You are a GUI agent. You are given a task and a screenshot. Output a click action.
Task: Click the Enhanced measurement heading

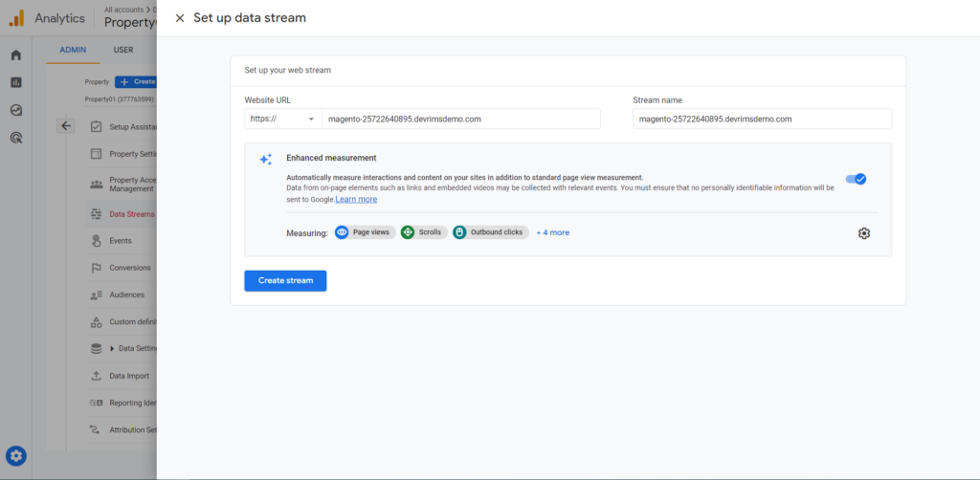click(x=331, y=158)
